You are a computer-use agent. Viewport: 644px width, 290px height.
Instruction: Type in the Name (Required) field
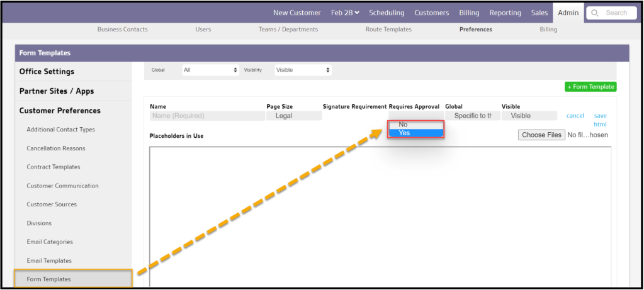[x=207, y=116]
